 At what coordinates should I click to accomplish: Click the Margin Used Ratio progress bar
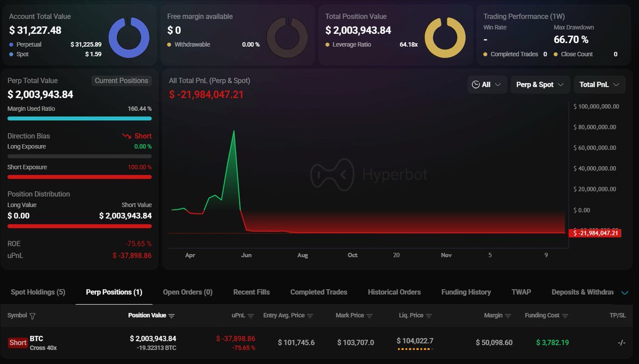(x=79, y=117)
